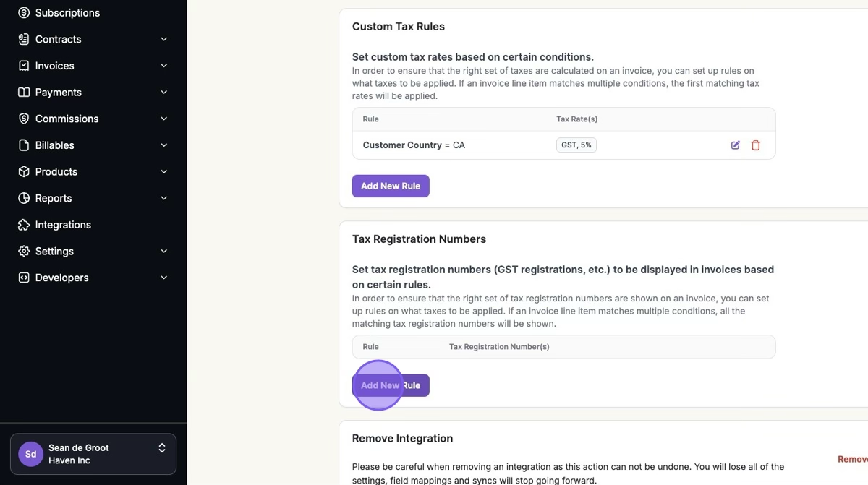
Task: Click the GST, 5% tax rate tag
Action: [x=576, y=145]
